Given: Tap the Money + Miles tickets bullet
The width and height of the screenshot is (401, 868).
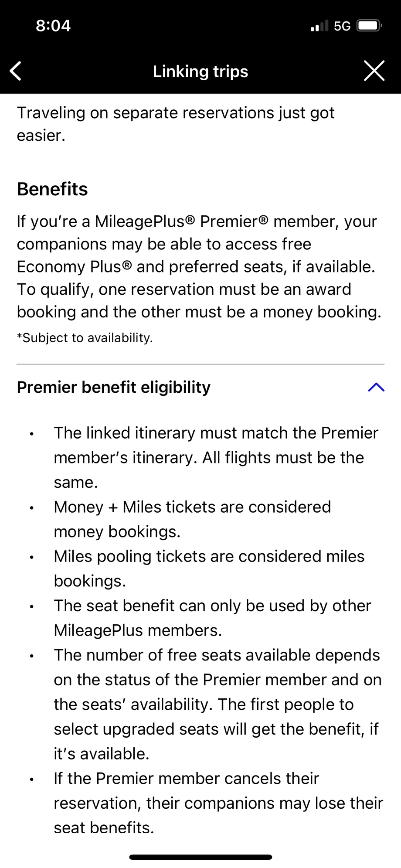Looking at the screenshot, I should 192,519.
